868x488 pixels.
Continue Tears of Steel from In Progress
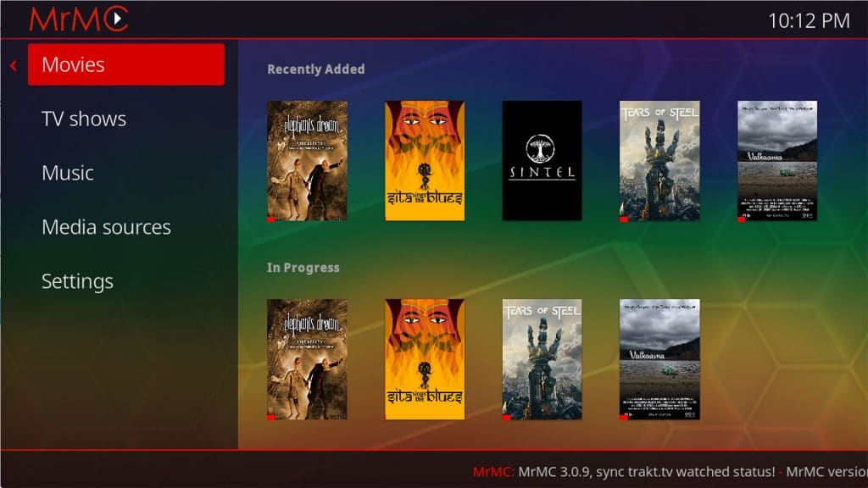tap(542, 359)
